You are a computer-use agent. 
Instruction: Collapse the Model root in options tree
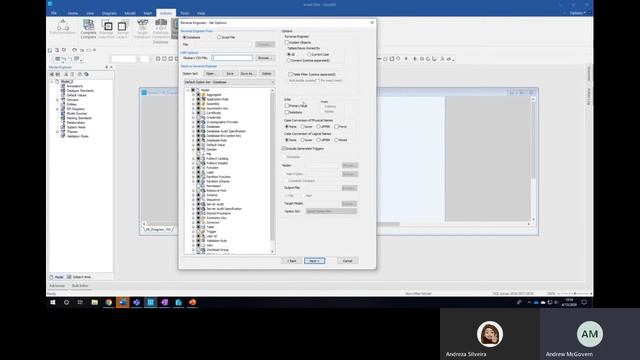[188, 90]
